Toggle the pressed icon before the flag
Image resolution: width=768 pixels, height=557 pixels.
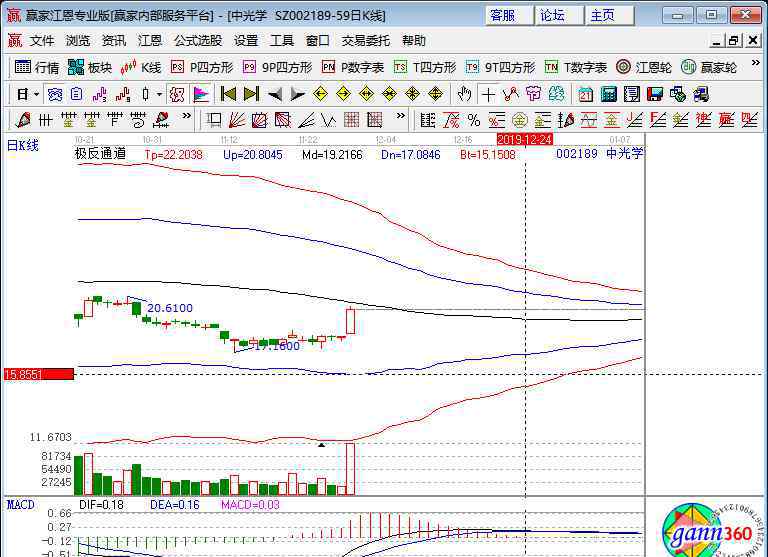pos(177,94)
